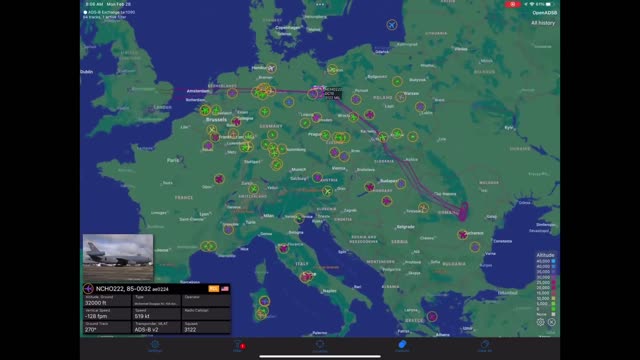The height and width of the screenshot is (360, 640).
Task: Select aircraft icon near Venice
Action: coord(299,218)
